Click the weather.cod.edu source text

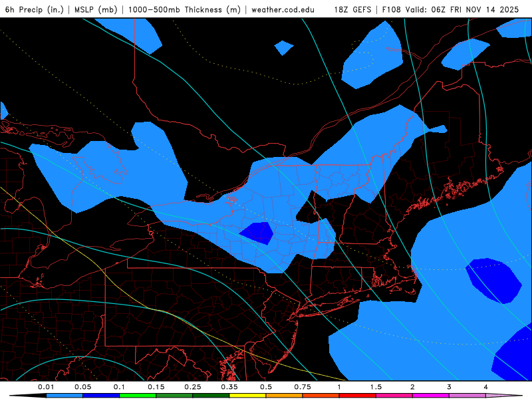point(283,9)
